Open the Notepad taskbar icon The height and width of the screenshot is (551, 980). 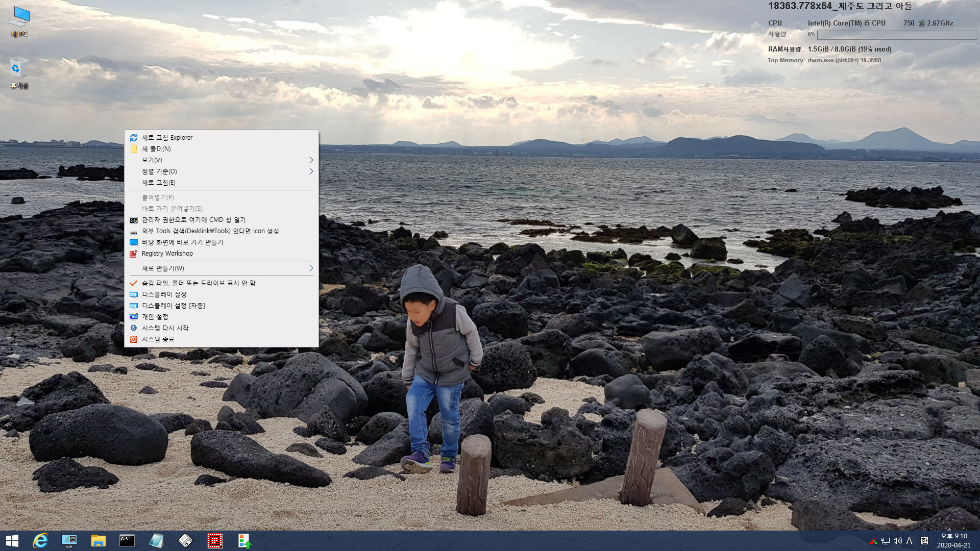156,541
